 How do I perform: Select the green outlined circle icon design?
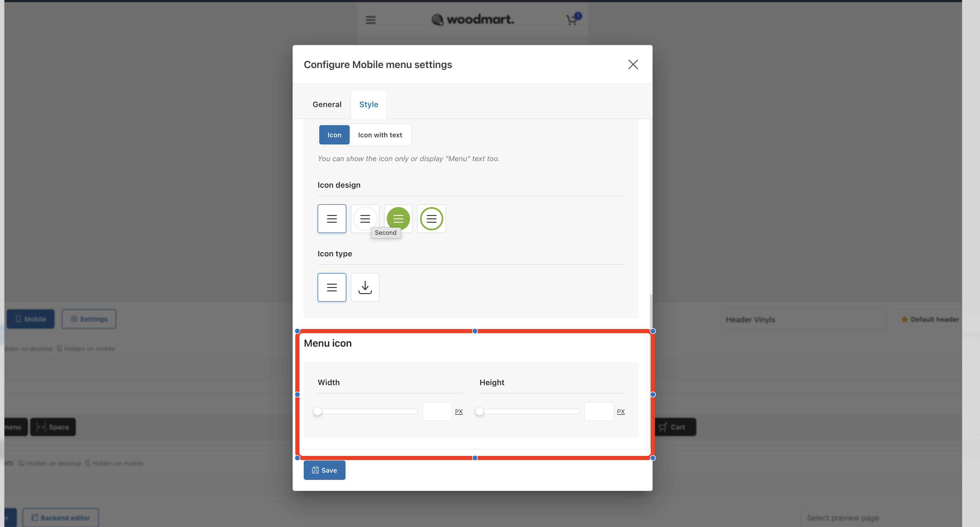coord(431,219)
